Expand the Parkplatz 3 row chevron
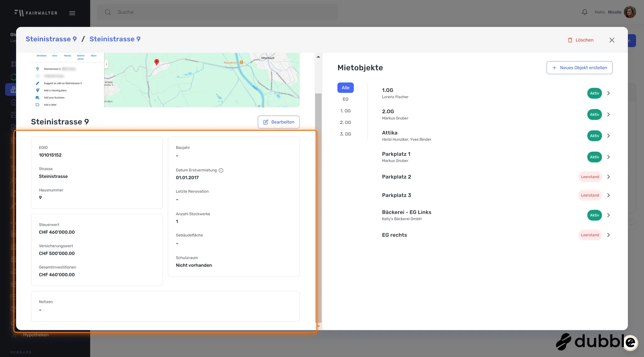 (608, 195)
